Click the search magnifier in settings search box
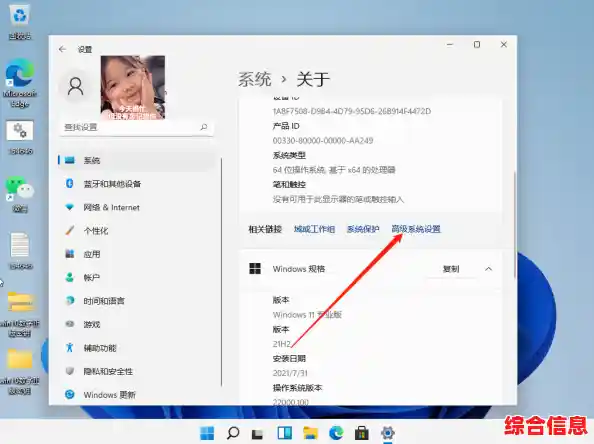 [203, 127]
